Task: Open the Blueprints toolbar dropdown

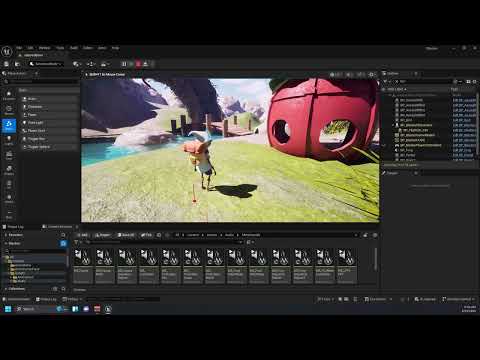Action: (91, 64)
